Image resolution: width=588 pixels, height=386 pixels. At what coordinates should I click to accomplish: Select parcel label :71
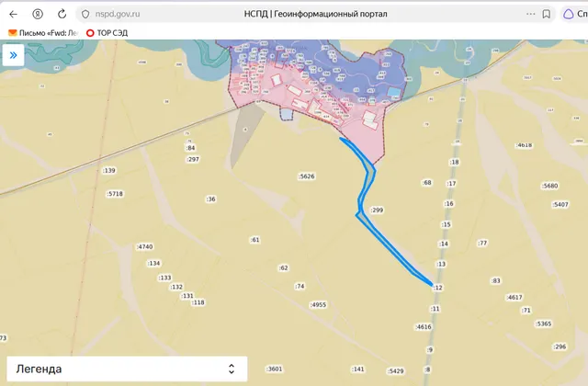526,311
